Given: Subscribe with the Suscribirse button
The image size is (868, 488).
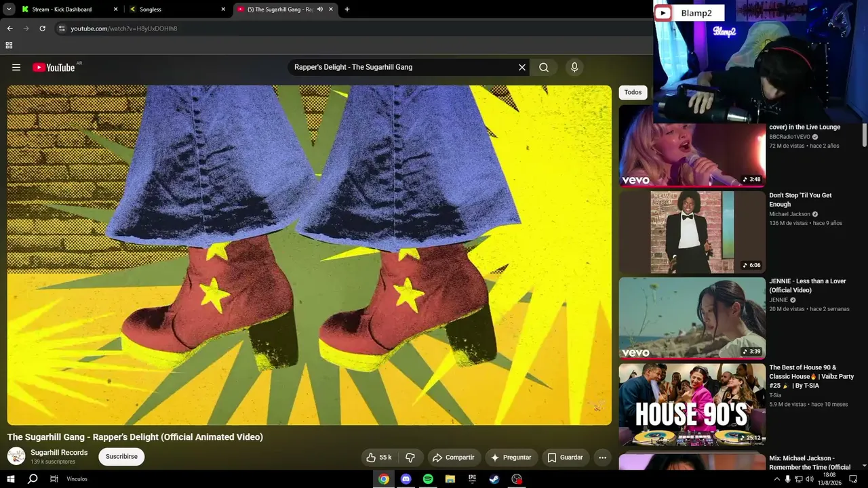Looking at the screenshot, I should tap(121, 457).
